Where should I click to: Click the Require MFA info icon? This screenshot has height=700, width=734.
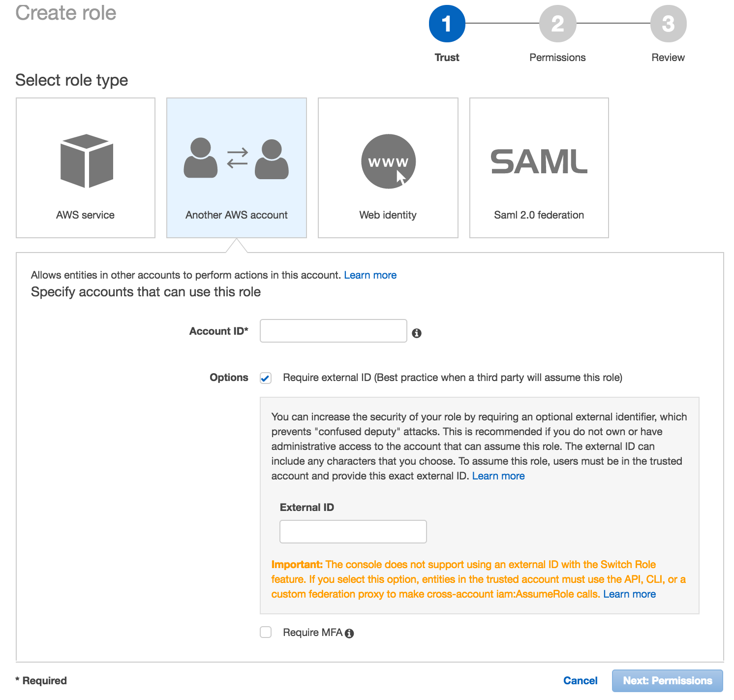[x=349, y=634]
